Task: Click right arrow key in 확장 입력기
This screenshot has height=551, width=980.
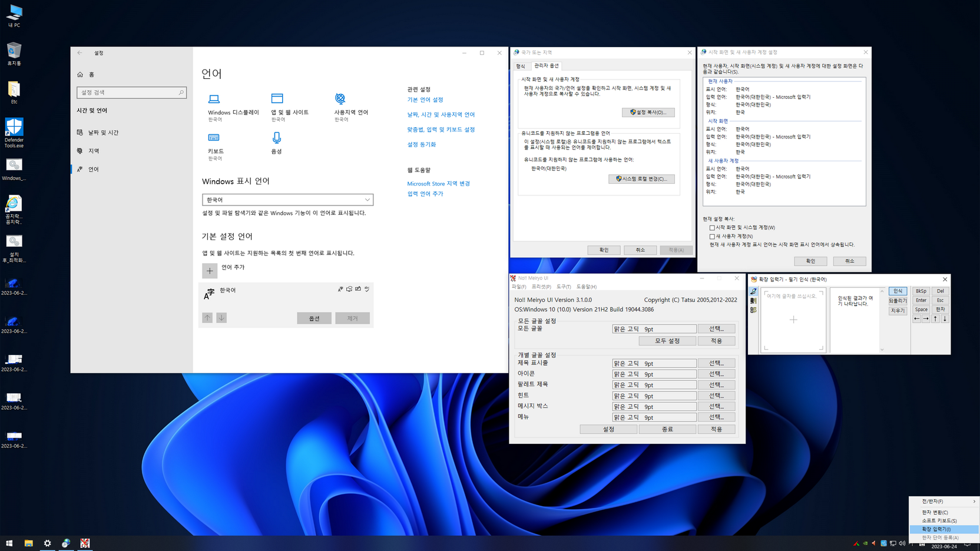Action: click(x=926, y=319)
